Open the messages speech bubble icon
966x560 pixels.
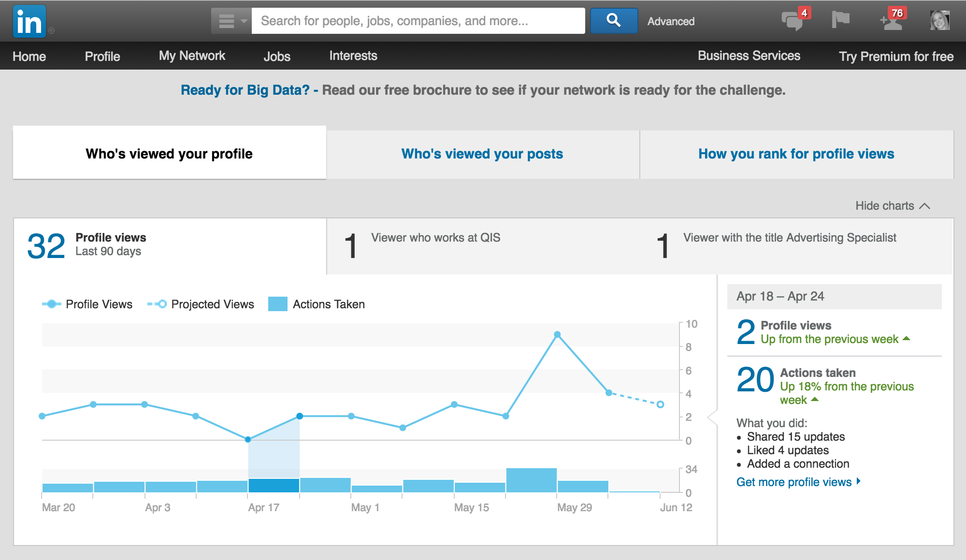point(793,21)
